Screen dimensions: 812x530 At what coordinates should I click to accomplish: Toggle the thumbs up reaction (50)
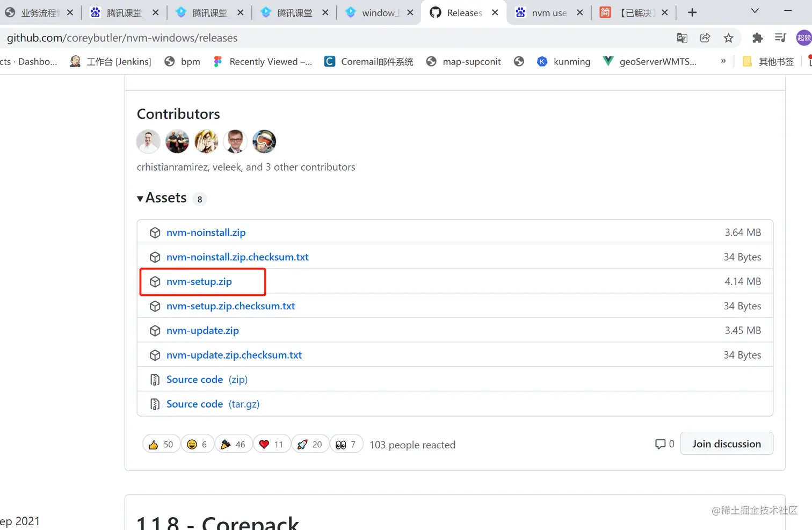point(161,445)
